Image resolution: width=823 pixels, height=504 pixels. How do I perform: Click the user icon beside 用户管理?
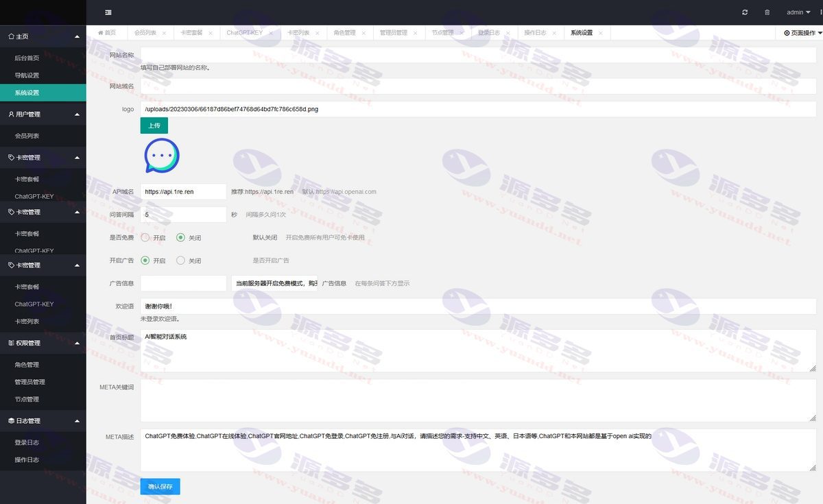[11, 114]
